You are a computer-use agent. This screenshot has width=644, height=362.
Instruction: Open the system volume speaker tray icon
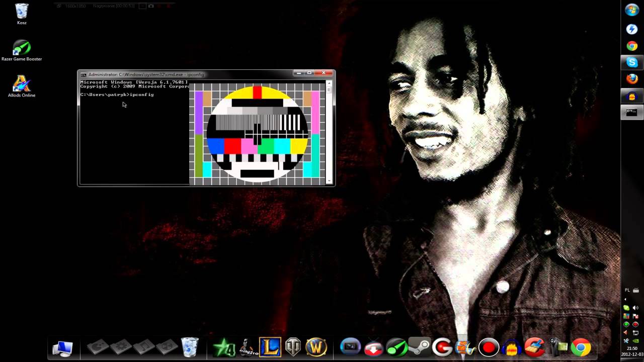pos(635,308)
